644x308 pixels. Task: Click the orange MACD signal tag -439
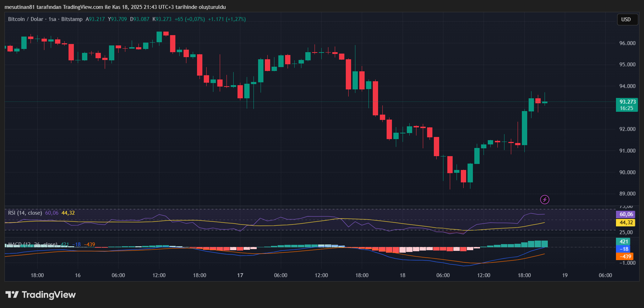pyautogui.click(x=625, y=256)
